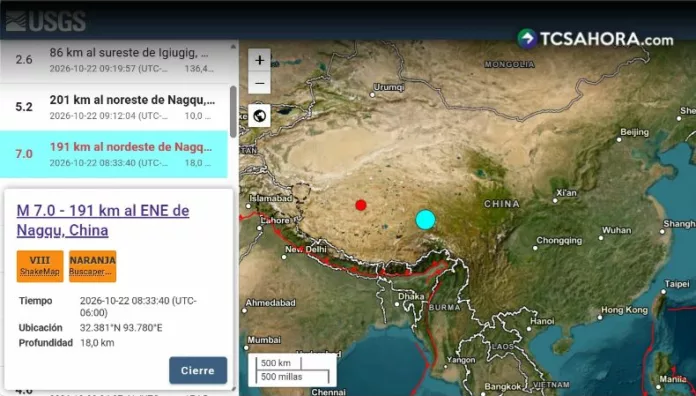Click the Mumbai city label
The height and width of the screenshot is (396, 696).
[x=264, y=340]
